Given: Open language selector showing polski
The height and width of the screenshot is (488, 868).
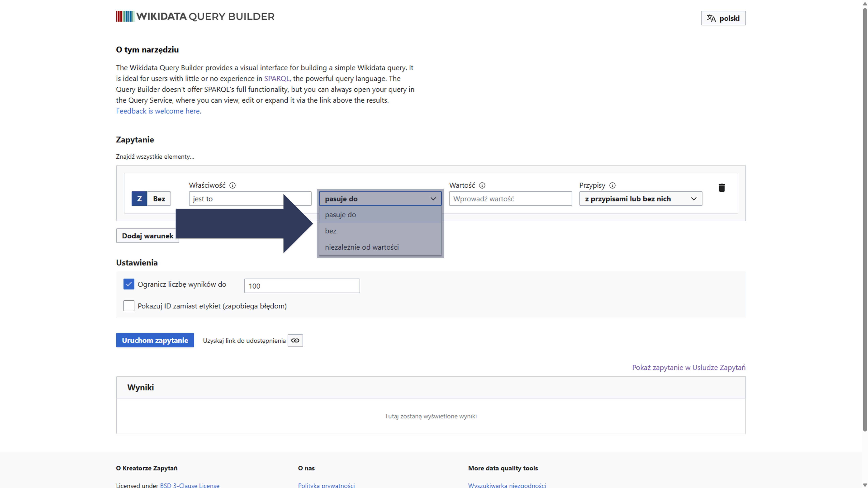Looking at the screenshot, I should (723, 18).
